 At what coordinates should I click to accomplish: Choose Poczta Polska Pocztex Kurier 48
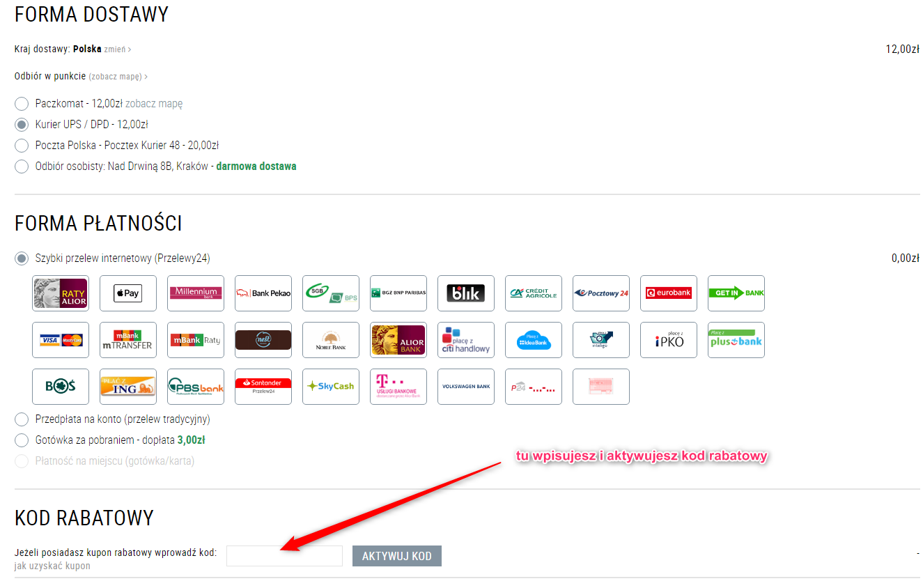pos(22,146)
